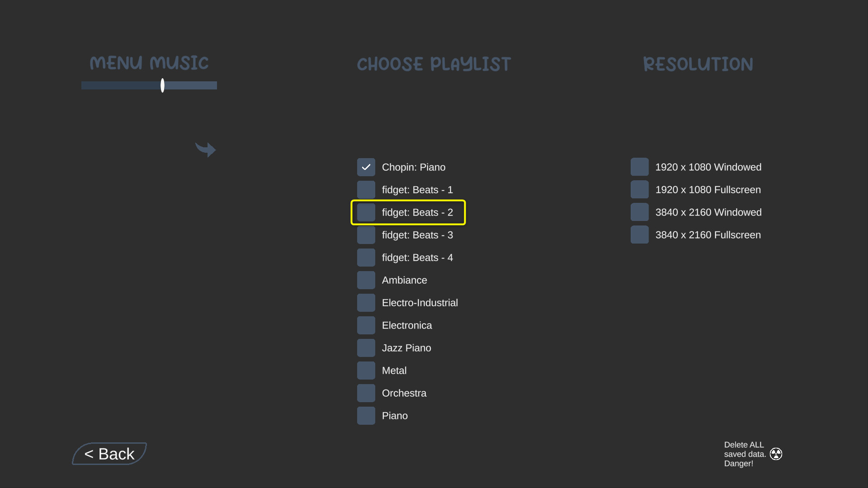Enable the Metal playlist

coord(366,370)
